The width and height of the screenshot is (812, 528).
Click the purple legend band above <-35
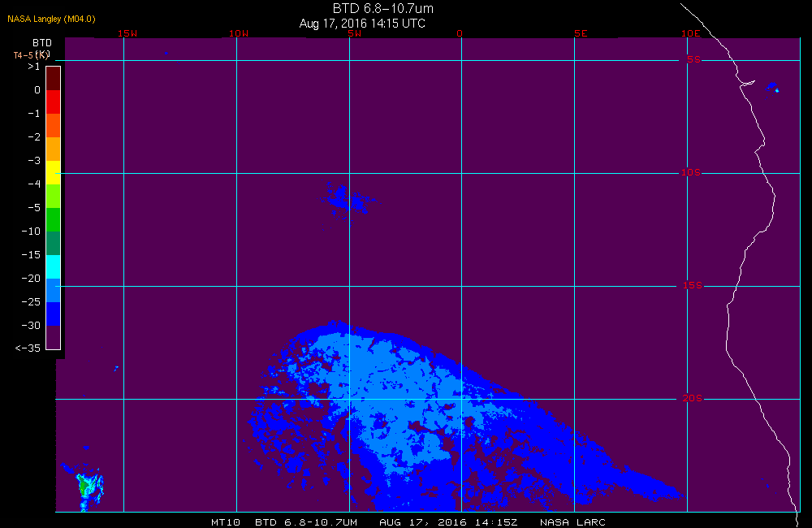pos(54,337)
